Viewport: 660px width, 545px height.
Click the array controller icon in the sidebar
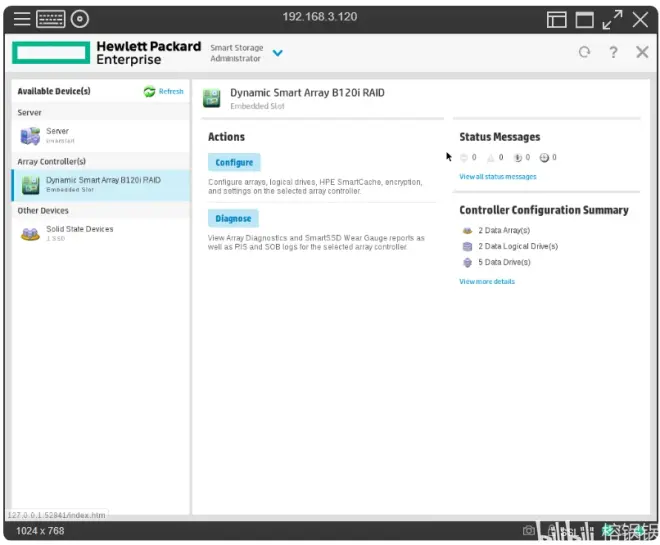click(30, 185)
